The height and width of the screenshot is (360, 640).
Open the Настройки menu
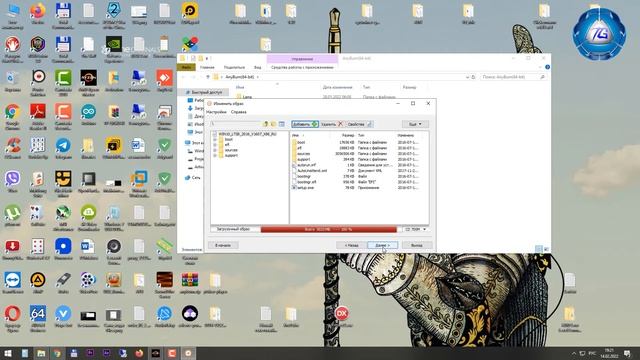tap(216, 112)
